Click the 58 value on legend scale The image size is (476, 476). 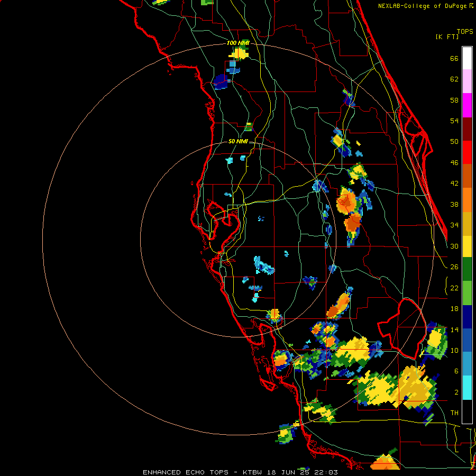[x=454, y=100]
